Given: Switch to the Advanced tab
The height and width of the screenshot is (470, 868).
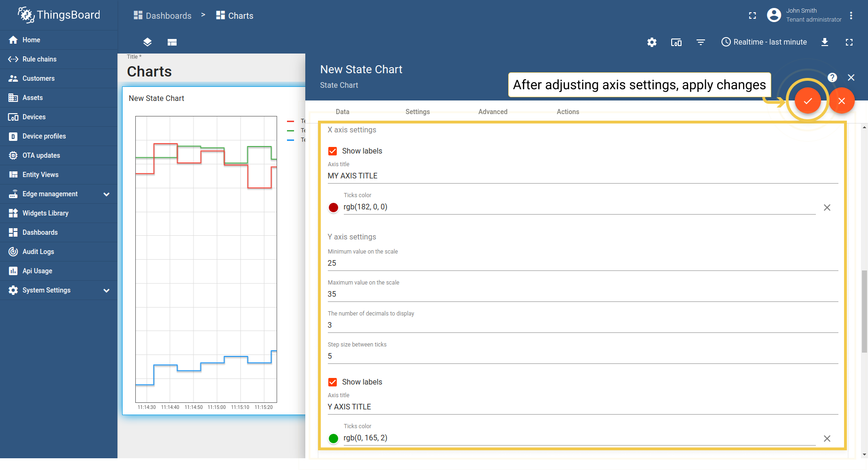Looking at the screenshot, I should tap(492, 112).
